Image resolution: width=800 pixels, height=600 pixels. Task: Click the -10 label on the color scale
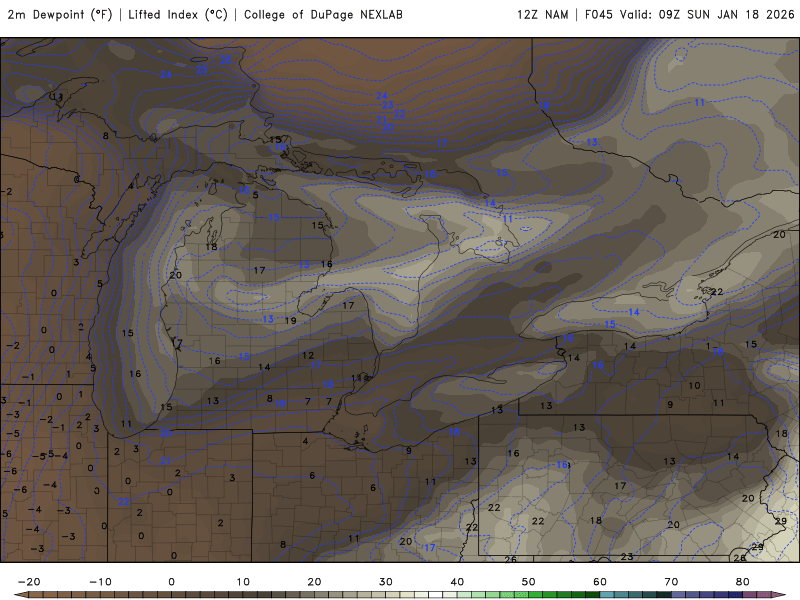(x=101, y=582)
